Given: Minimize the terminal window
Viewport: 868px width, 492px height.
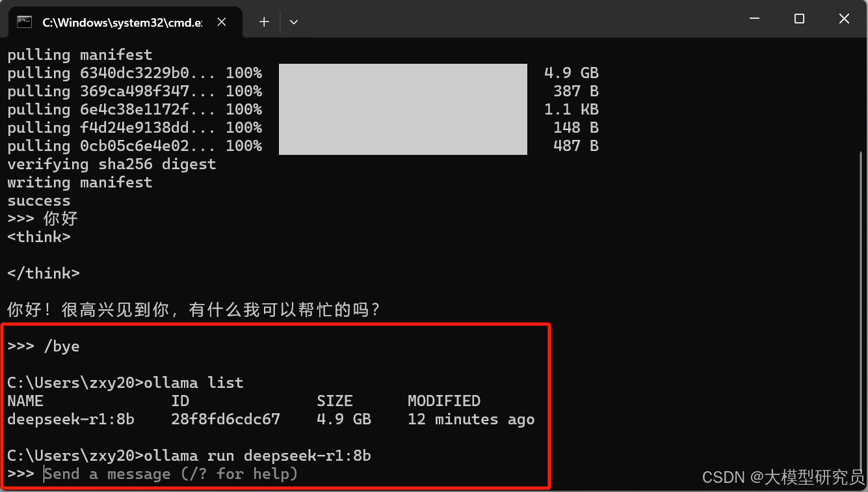Looking at the screenshot, I should 755,20.
